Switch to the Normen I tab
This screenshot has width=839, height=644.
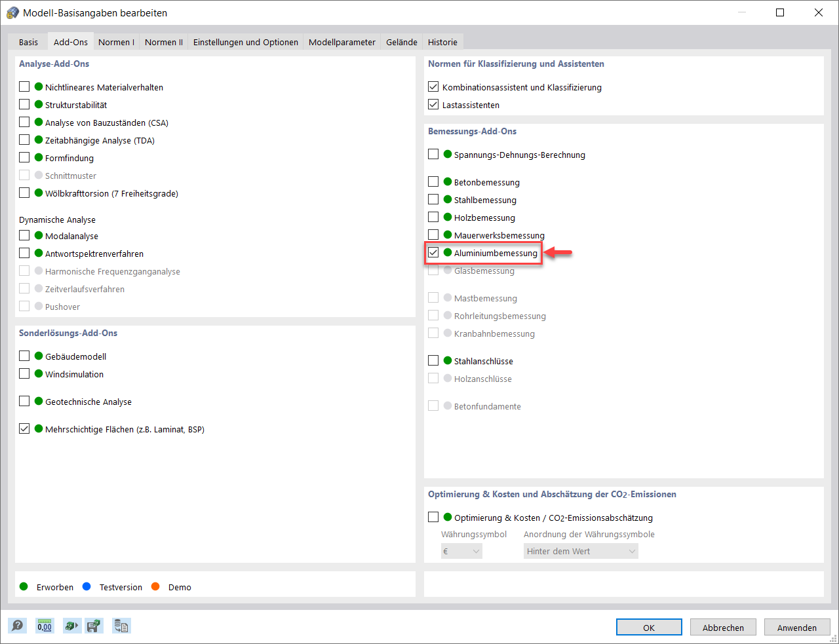(x=116, y=42)
